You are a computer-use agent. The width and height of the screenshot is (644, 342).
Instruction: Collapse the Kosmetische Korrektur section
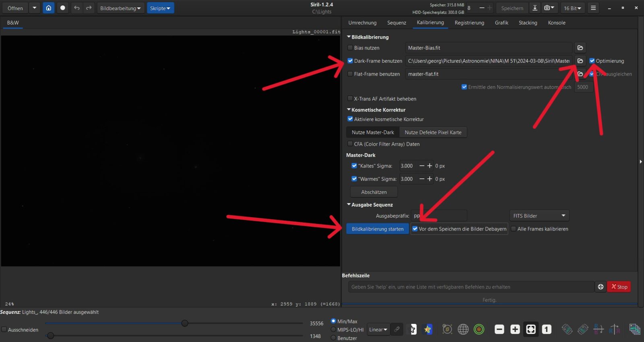(x=349, y=109)
